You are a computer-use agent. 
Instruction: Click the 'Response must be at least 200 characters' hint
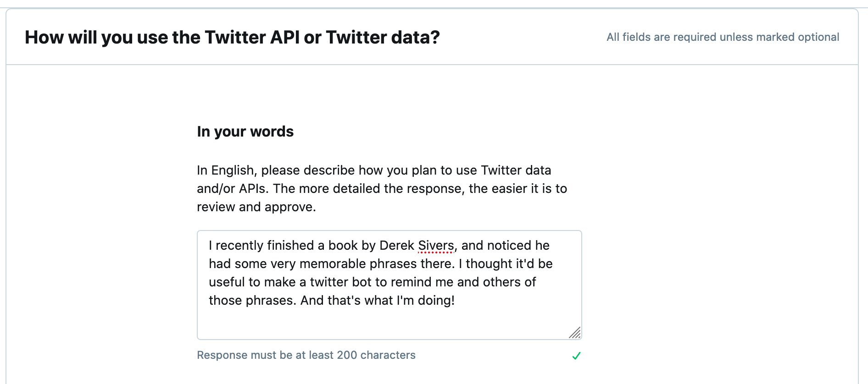[306, 355]
